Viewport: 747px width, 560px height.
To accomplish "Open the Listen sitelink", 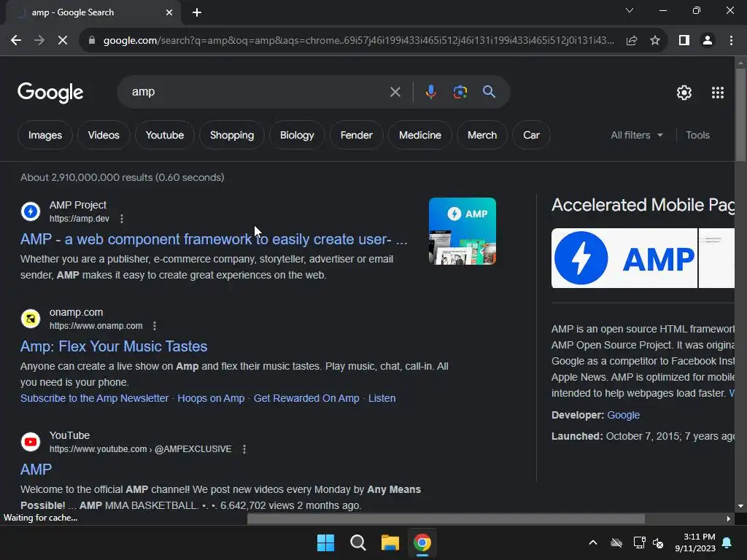I will (382, 398).
